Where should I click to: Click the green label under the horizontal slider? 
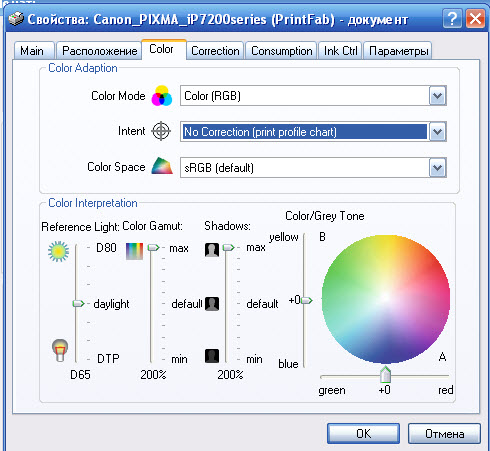click(332, 390)
